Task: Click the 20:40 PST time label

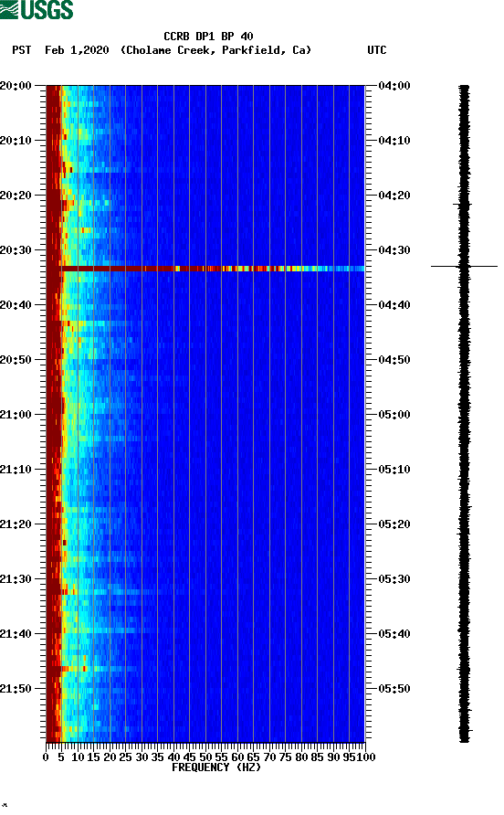Action: point(16,305)
